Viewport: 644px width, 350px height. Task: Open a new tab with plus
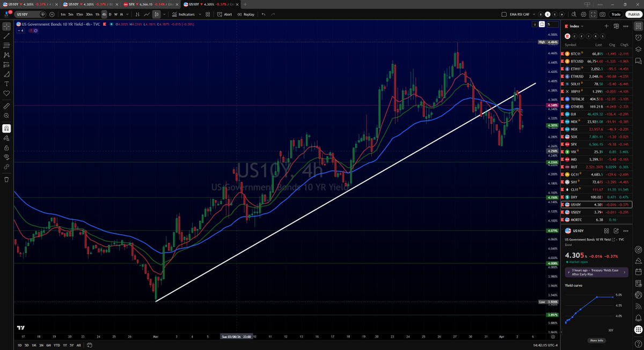click(245, 4)
